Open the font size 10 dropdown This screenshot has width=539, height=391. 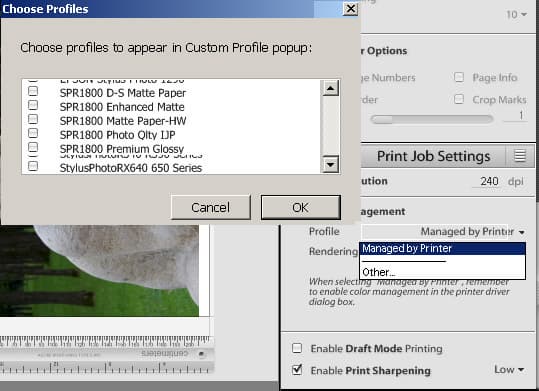516,14
